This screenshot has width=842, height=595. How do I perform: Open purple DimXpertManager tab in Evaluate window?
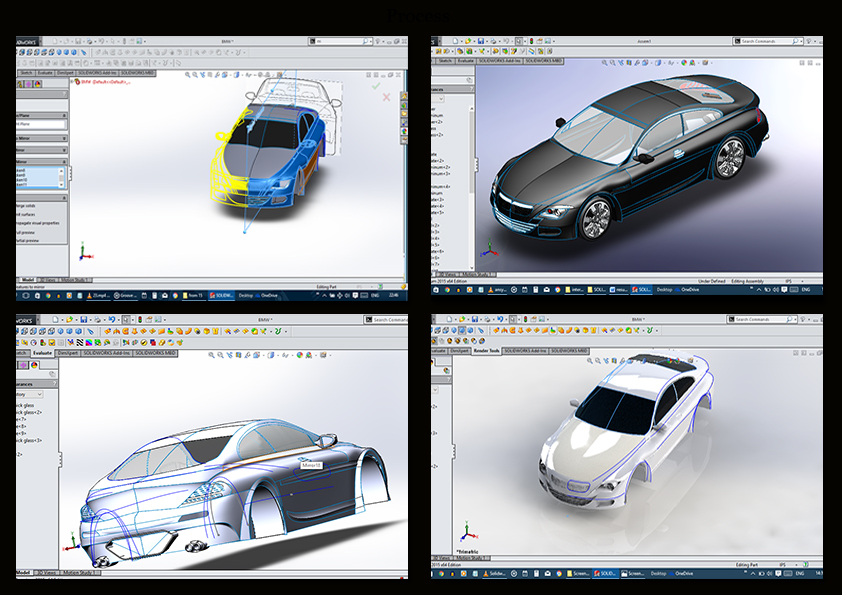(23, 365)
